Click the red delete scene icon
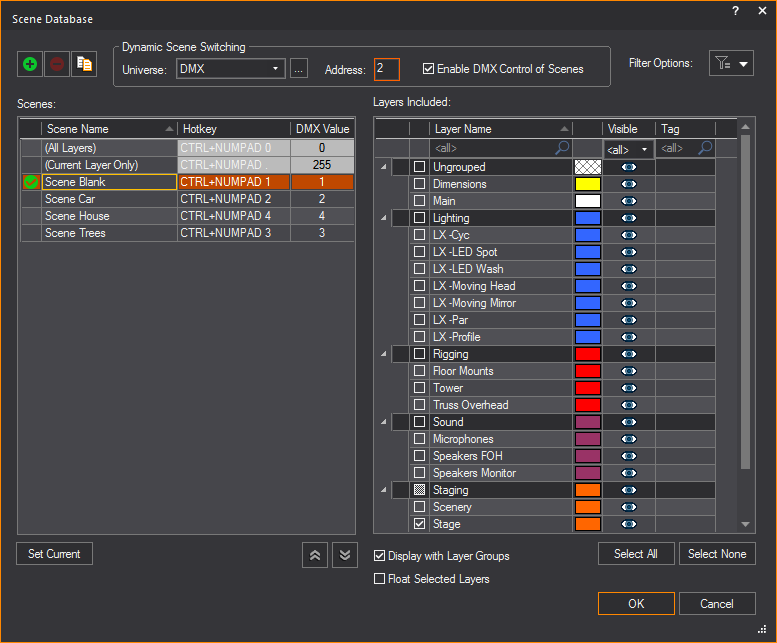Screen dimensions: 777x643 tap(57, 63)
